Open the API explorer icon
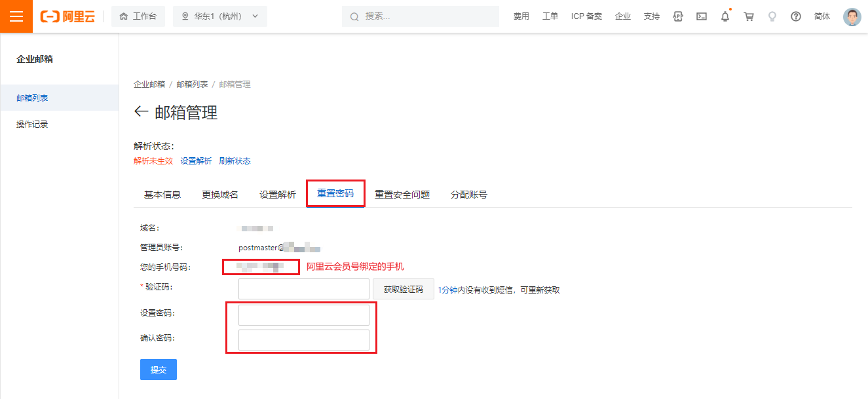 coord(678,16)
